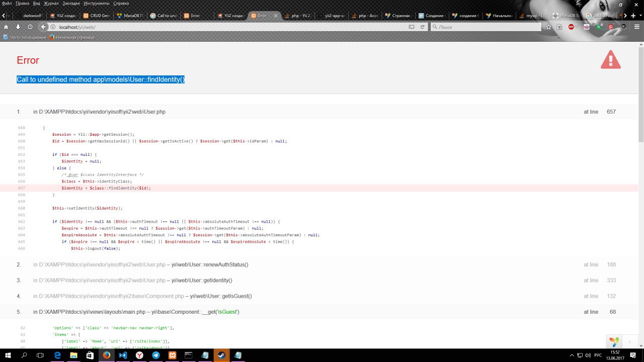
Task: Go back with the back arrow
Action: click(x=43, y=27)
